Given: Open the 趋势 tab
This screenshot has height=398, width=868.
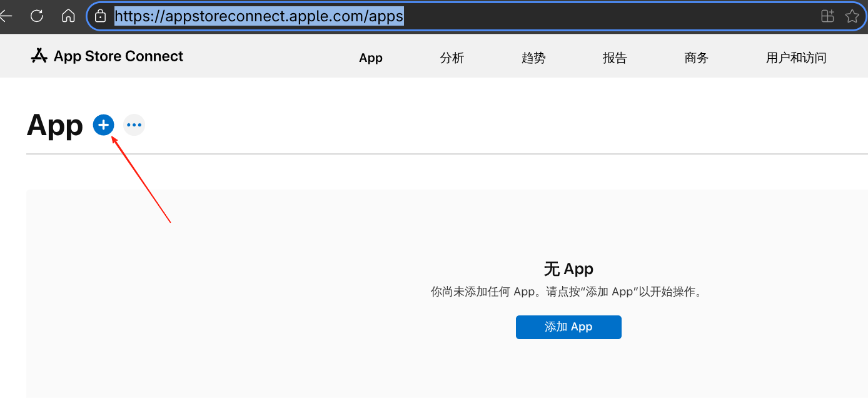Looking at the screenshot, I should 533,58.
